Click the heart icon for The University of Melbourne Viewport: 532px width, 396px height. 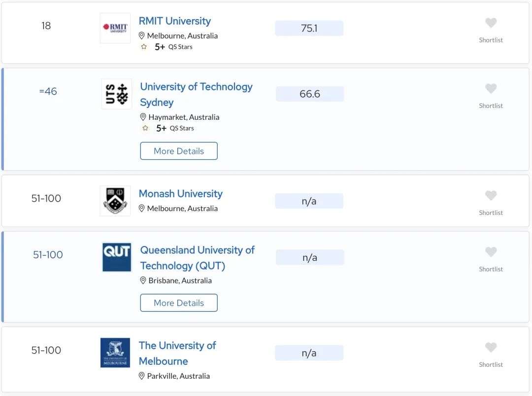[491, 348]
